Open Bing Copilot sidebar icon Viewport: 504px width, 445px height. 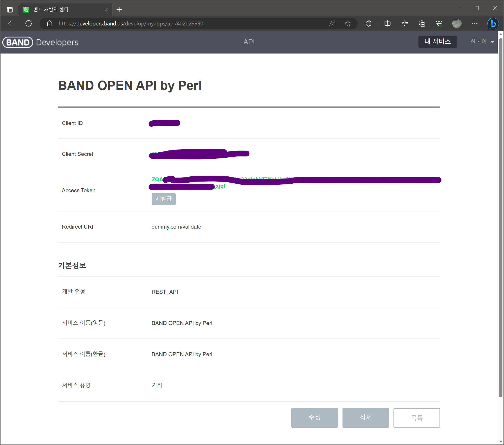(493, 24)
